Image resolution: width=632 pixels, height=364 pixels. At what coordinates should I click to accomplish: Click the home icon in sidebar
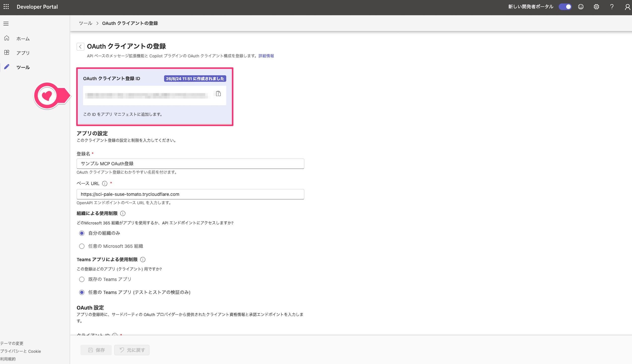pyautogui.click(x=7, y=38)
